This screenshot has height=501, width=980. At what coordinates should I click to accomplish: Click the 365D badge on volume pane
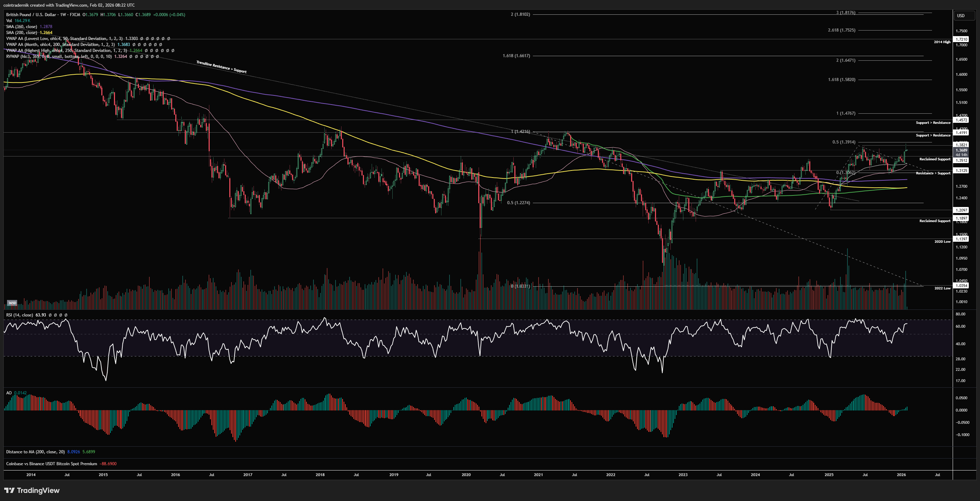tap(12, 303)
